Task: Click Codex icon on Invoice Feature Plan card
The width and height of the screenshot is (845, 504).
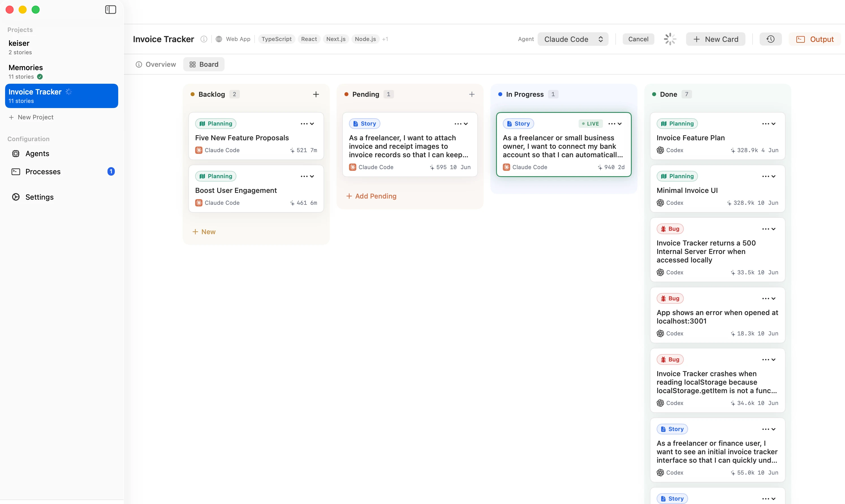Action: click(x=660, y=150)
